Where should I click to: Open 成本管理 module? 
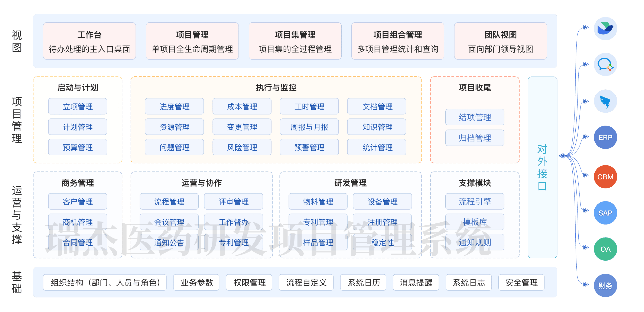[x=242, y=106]
